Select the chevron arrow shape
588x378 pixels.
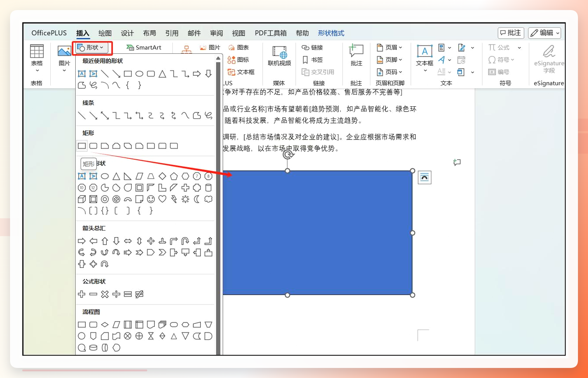pyautogui.click(x=162, y=252)
